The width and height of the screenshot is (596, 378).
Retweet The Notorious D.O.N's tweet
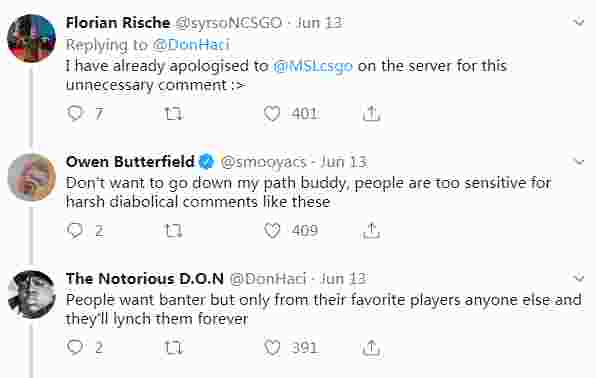(x=173, y=348)
